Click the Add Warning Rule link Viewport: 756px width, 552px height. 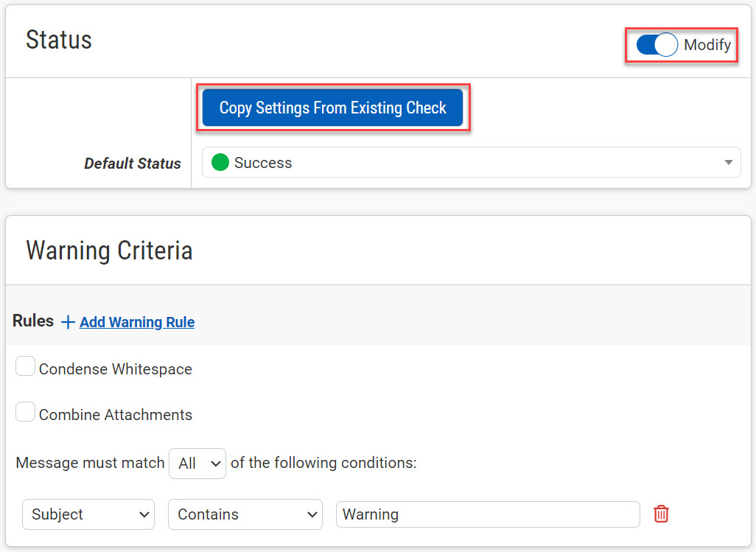[137, 322]
